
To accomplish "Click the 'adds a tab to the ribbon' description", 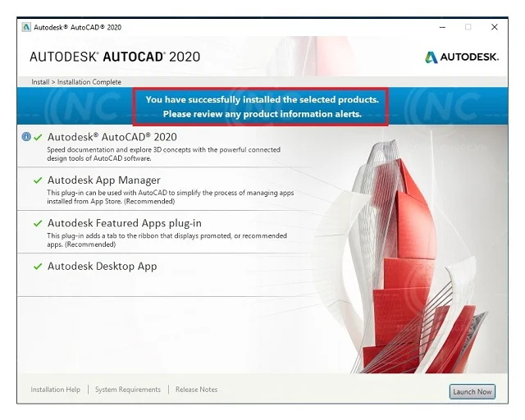I will point(167,240).
